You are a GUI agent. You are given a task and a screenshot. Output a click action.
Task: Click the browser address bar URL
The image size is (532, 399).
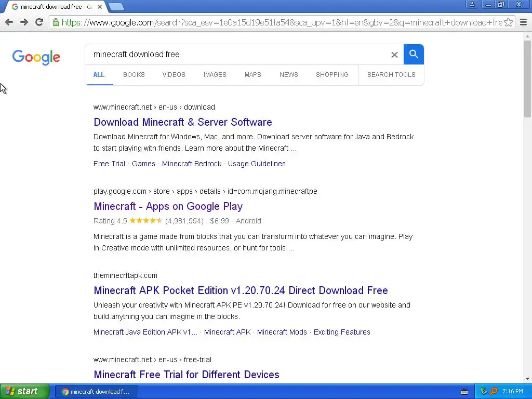[282, 22]
